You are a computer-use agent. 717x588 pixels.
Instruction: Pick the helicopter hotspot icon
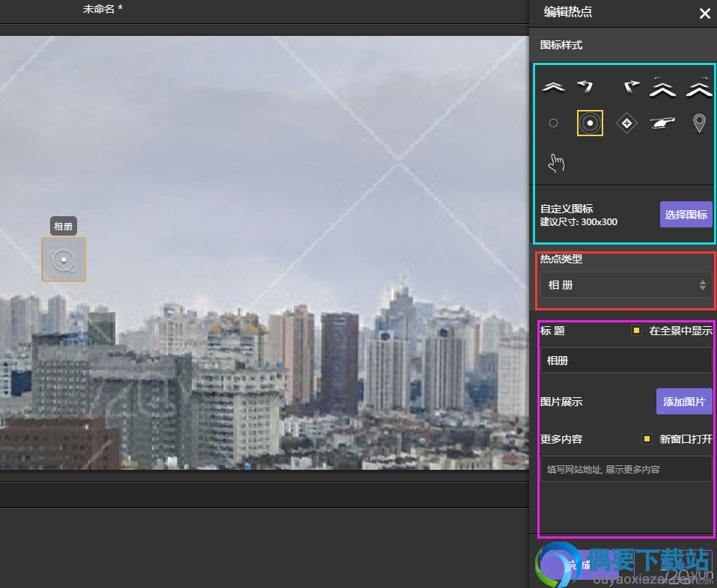click(662, 123)
